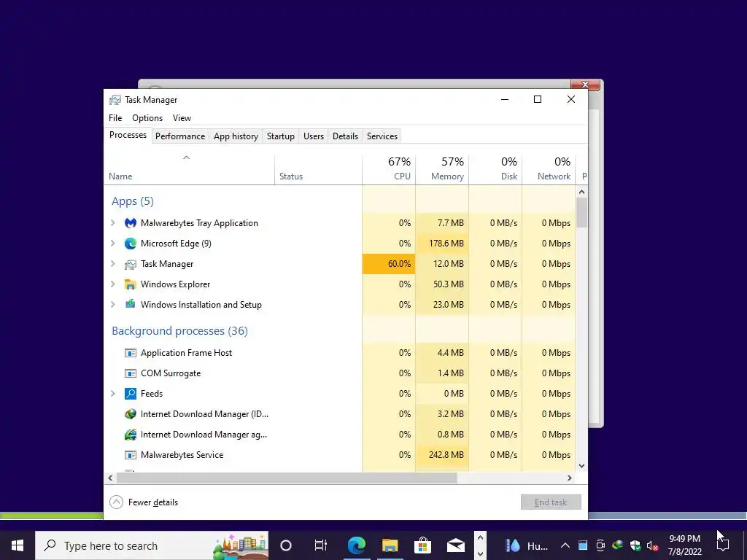The height and width of the screenshot is (560, 747).
Task: Switch to the Services tab
Action: [382, 136]
